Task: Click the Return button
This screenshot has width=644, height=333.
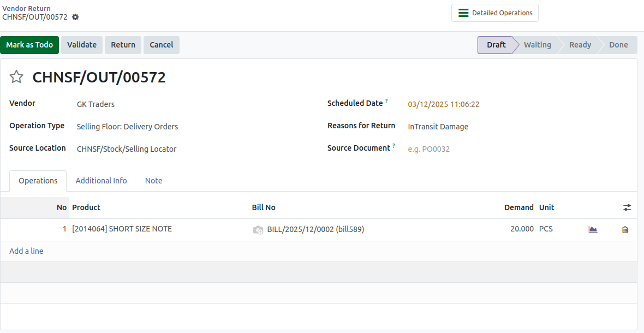Action: [123, 45]
